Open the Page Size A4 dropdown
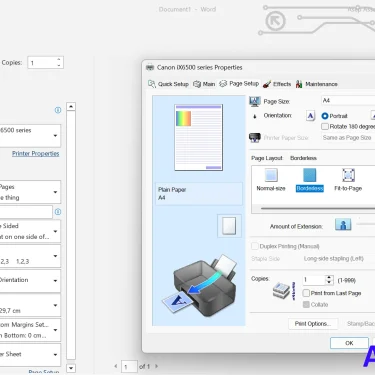 (x=348, y=100)
